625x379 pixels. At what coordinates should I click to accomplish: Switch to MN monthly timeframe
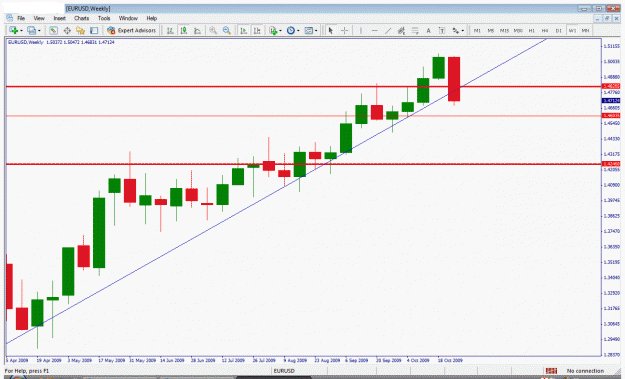pos(585,30)
